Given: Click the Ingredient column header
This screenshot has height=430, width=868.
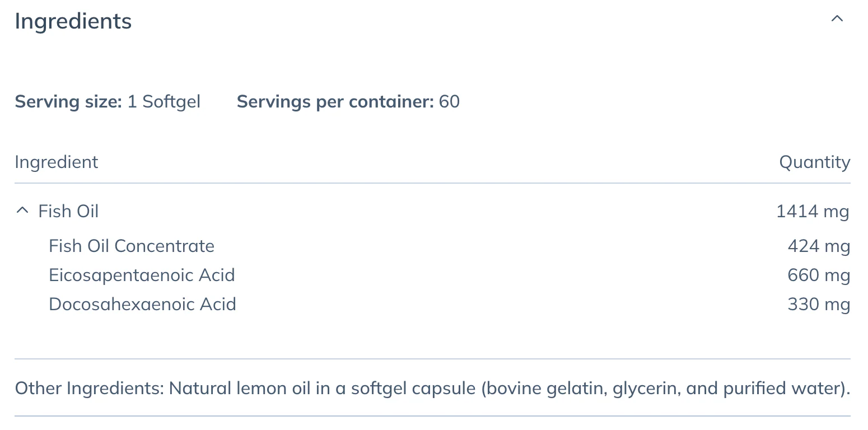Looking at the screenshot, I should click(x=56, y=162).
